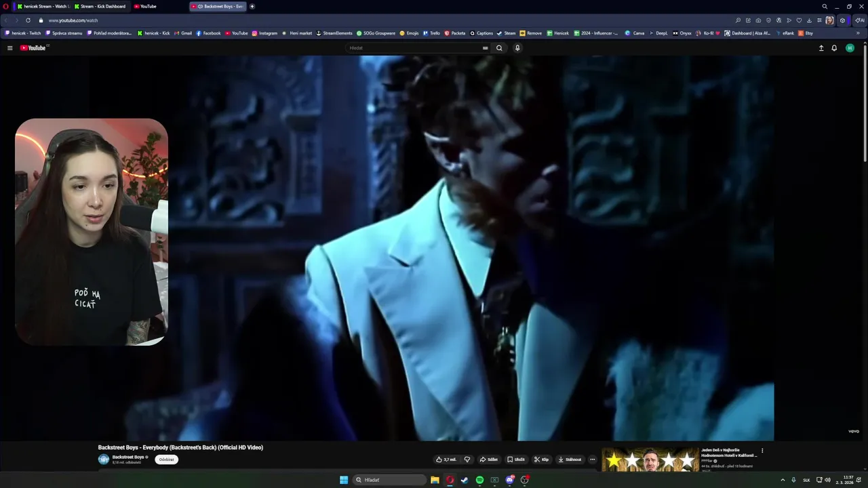Image resolution: width=868 pixels, height=488 pixels.
Task: Open the on-screen keyboard icon in search box
Action: (x=485, y=48)
